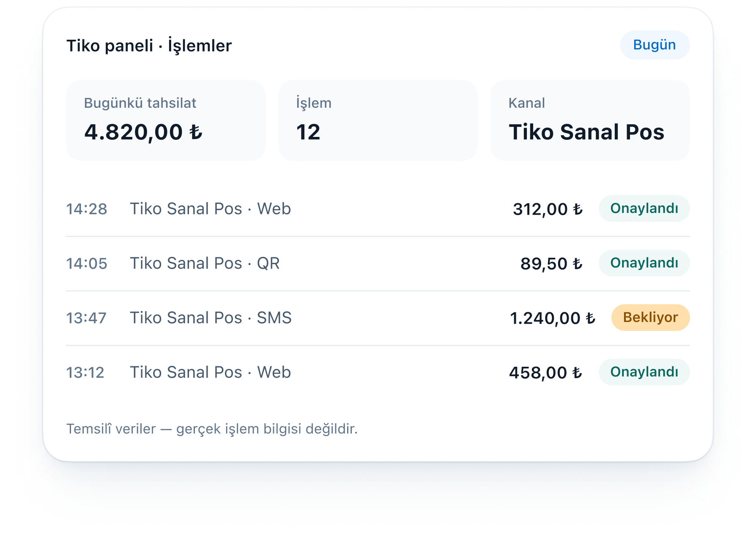756x540 pixels.
Task: Click the 13:47 transaction time
Action: click(86, 318)
